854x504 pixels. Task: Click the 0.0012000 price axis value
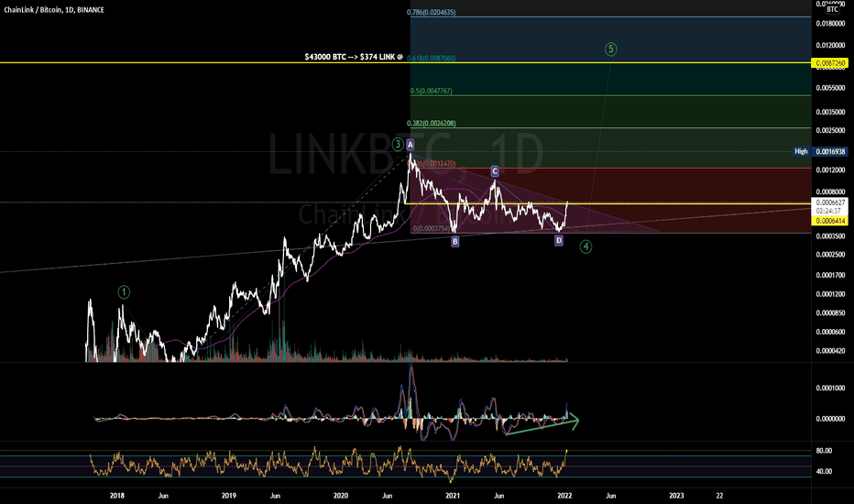(x=830, y=170)
